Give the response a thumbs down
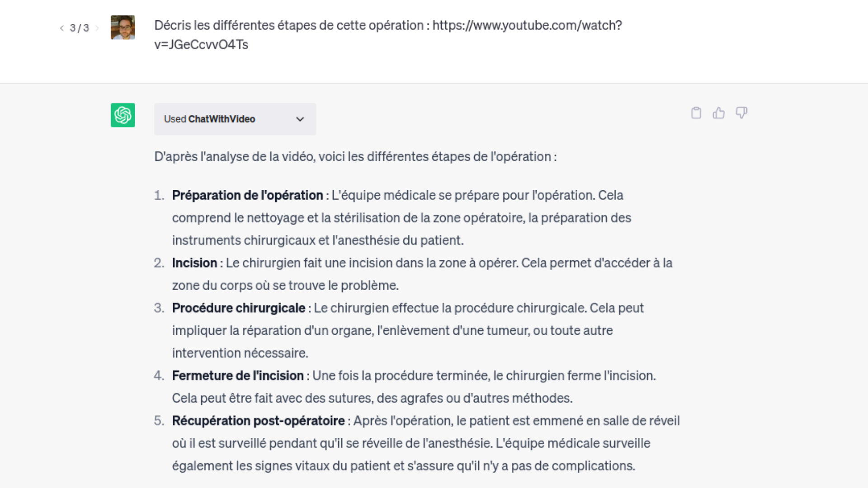Image resolution: width=868 pixels, height=488 pixels. tap(741, 113)
